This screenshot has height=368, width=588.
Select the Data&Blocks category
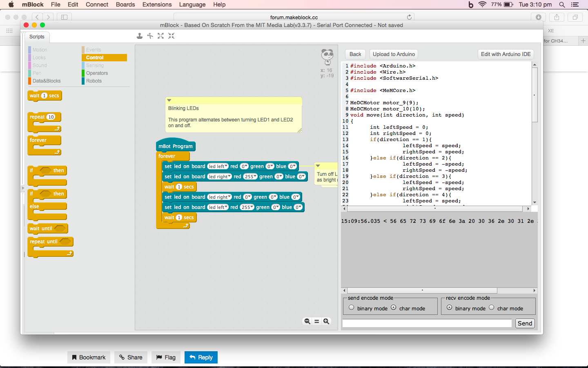click(47, 81)
